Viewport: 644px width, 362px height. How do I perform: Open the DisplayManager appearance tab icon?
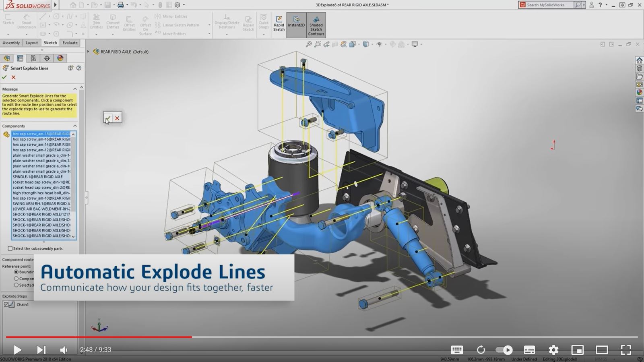(60, 58)
